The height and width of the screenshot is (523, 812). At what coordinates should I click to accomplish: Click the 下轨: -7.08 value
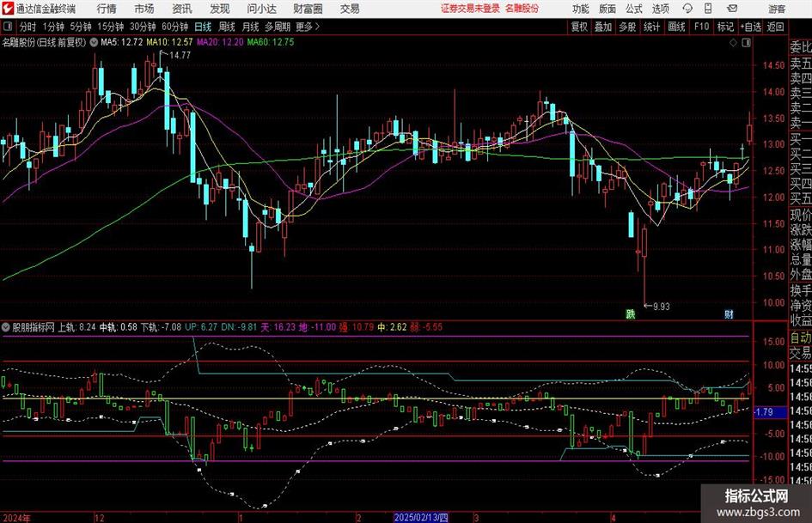[161, 327]
